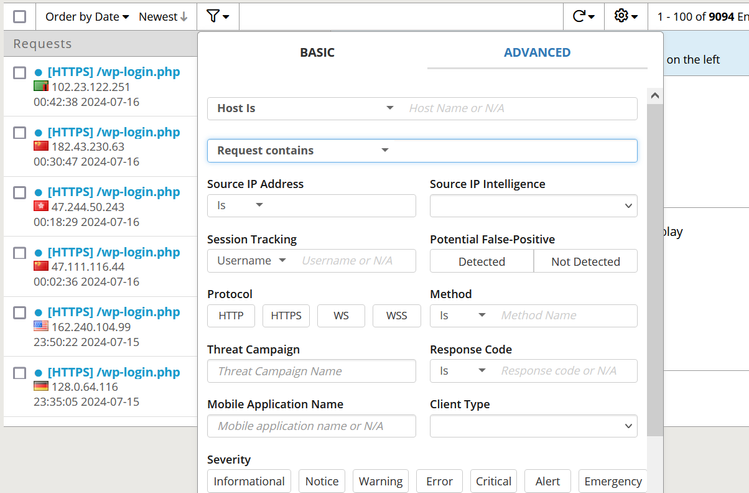This screenshot has width=749, height=493.
Task: Click the blue status dot of first request
Action: click(x=39, y=73)
